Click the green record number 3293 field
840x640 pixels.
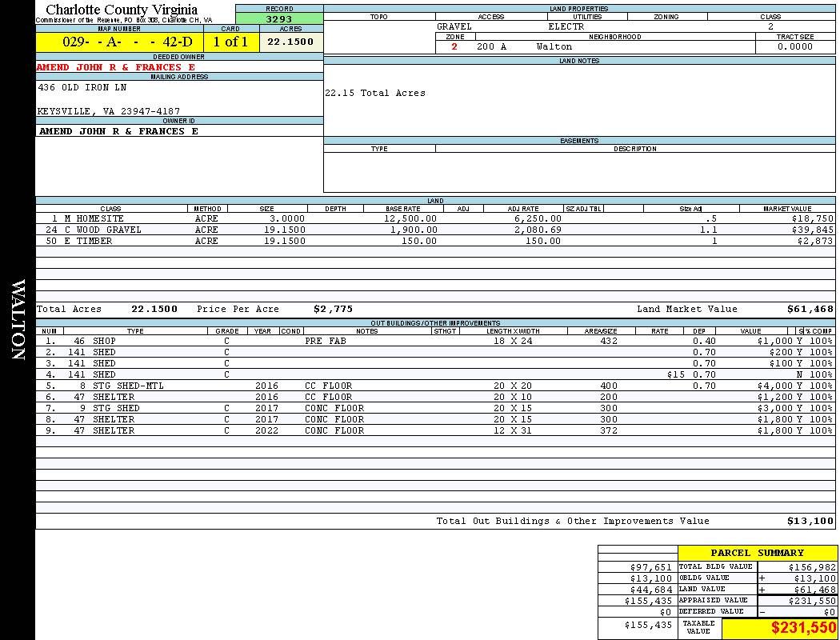click(x=279, y=19)
